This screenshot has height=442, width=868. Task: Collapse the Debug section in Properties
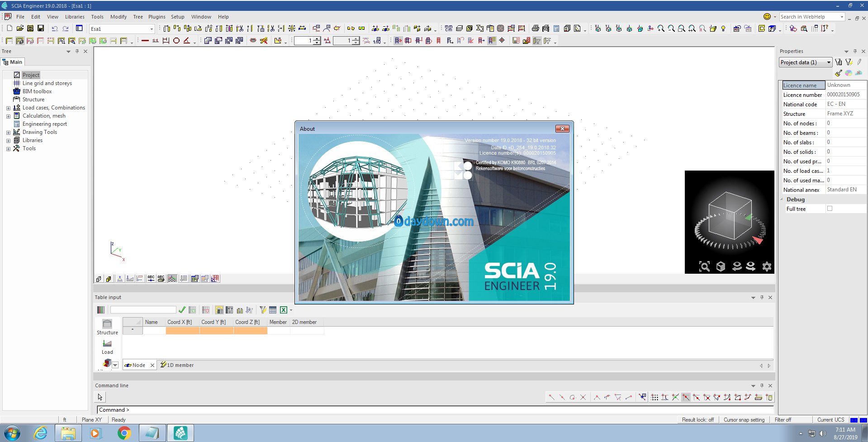[x=782, y=199]
